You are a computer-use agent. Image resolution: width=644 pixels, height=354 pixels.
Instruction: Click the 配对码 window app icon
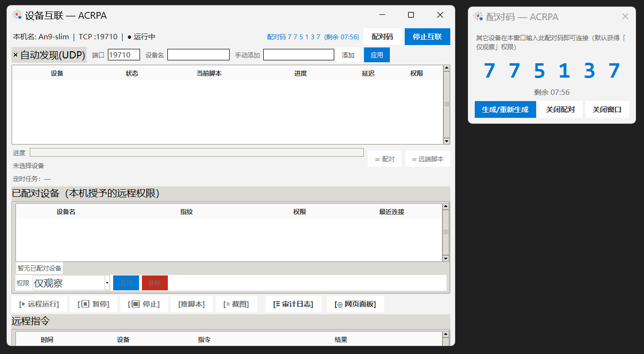click(478, 16)
